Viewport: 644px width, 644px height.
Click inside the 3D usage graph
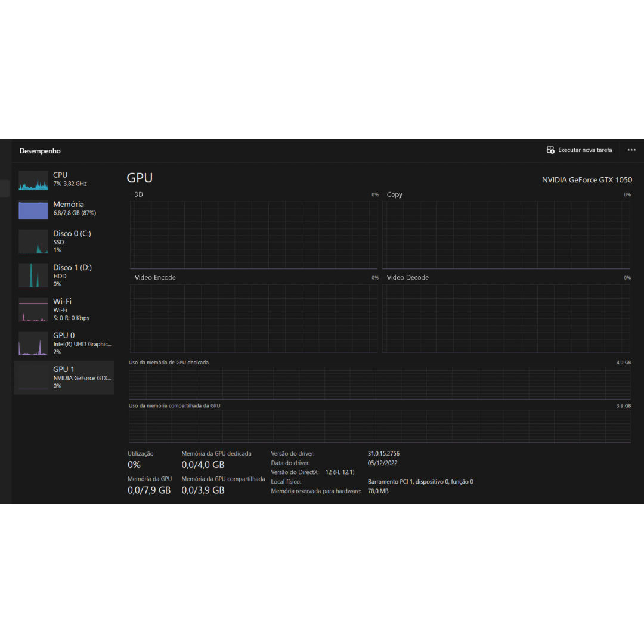[253, 234]
